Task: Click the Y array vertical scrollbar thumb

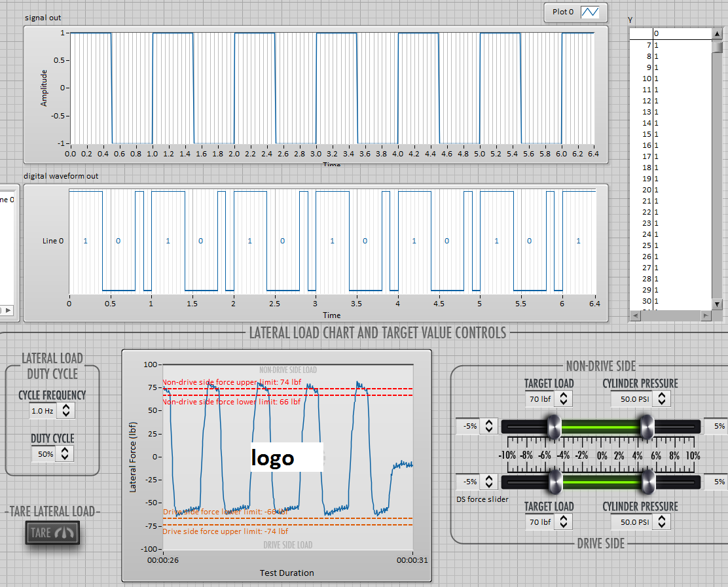Action: (718, 47)
